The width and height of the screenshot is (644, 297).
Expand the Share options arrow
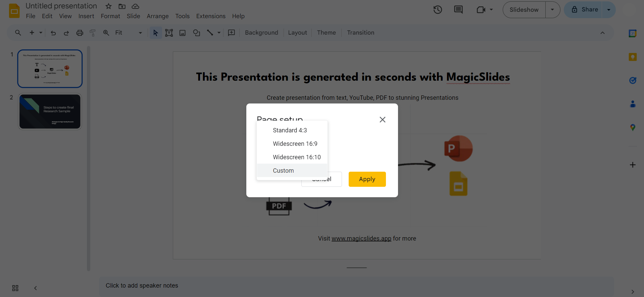(x=609, y=10)
